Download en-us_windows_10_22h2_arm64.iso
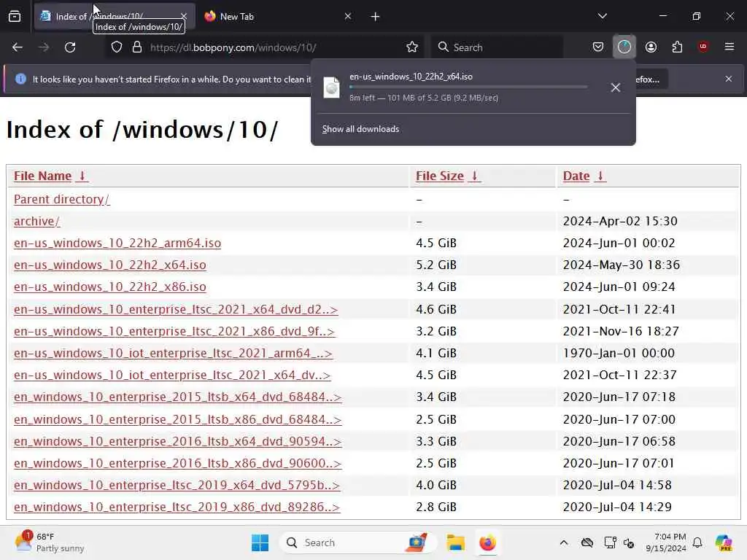 point(117,243)
